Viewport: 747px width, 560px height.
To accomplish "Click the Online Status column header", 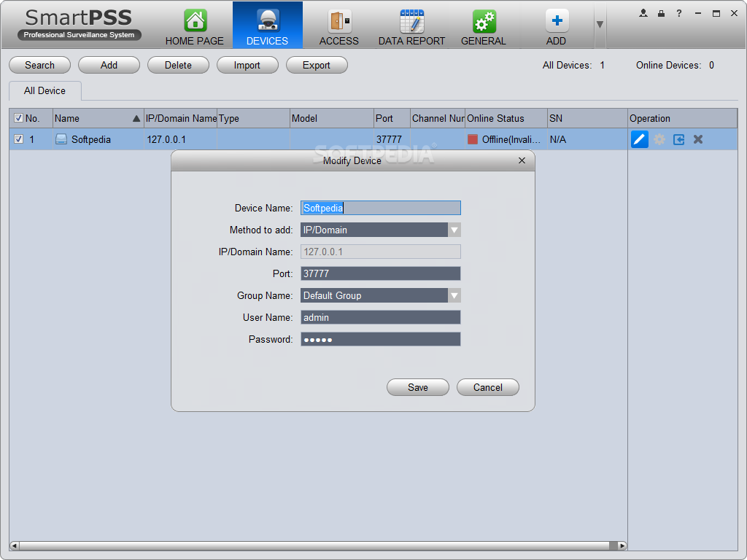I will click(506, 118).
